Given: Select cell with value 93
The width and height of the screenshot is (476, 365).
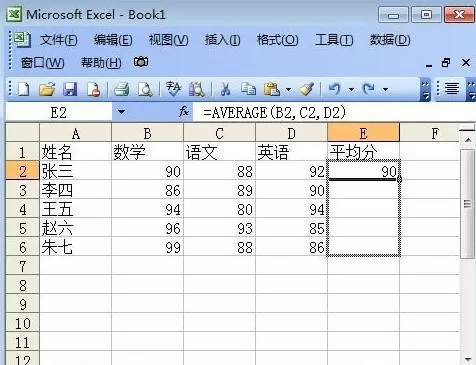Looking at the screenshot, I should (219, 228).
